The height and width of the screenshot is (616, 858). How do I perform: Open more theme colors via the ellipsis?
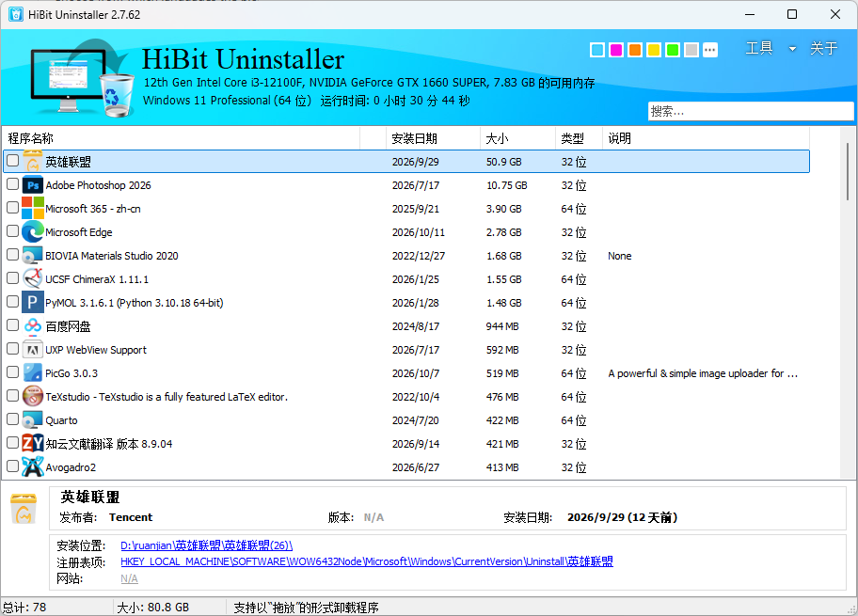tap(709, 50)
